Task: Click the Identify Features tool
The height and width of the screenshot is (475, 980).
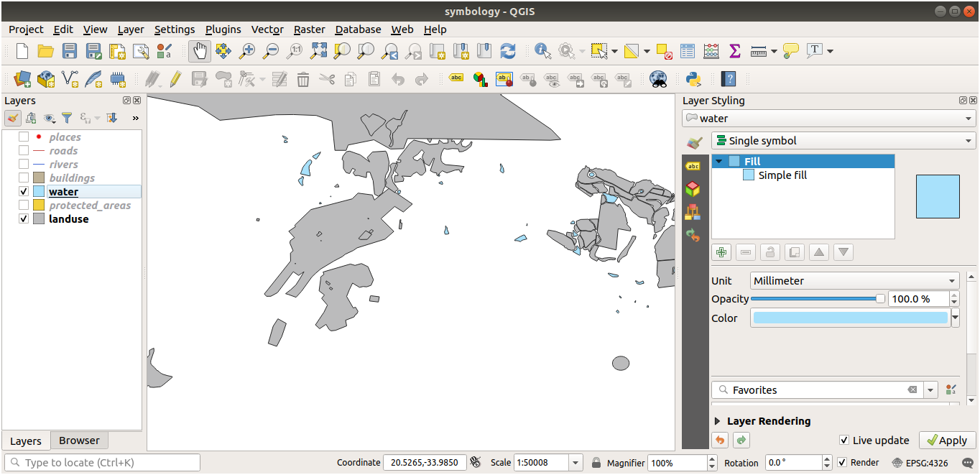Action: 542,51
